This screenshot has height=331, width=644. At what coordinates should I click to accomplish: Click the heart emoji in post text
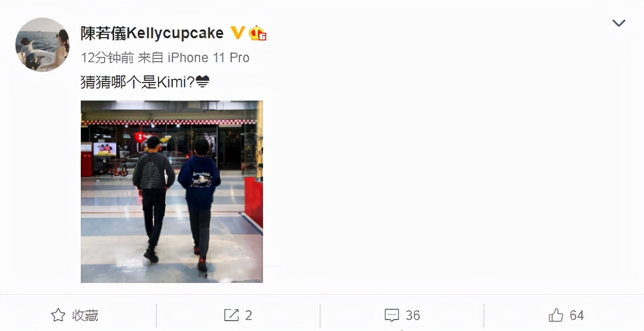pyautogui.click(x=202, y=82)
